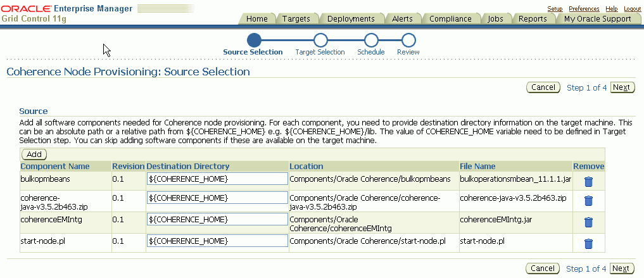Screen dimensions: 644x278
Task: Click the Review step label
Action: point(408,52)
